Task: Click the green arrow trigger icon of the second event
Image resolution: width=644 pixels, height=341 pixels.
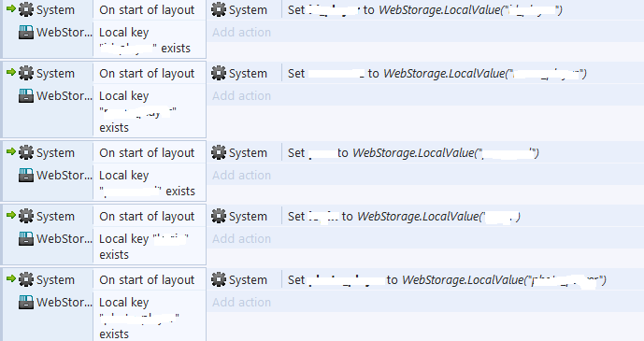Action: click(x=11, y=72)
